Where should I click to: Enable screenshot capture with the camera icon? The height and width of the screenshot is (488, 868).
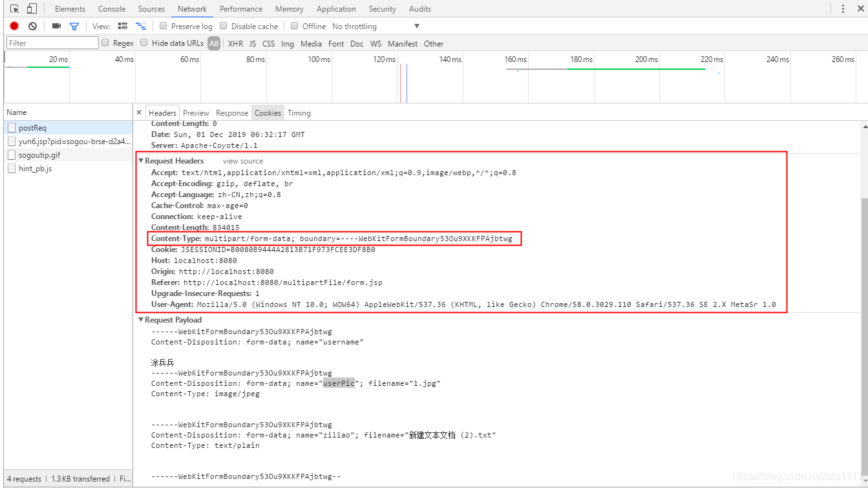56,26
